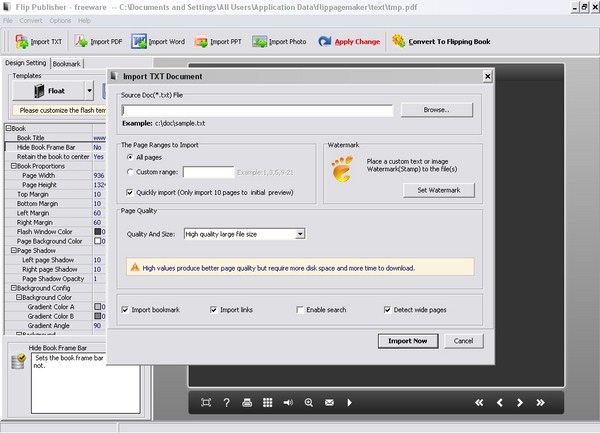Toggle the Import bookmark checkbox
600x433 pixels.
coord(125,310)
